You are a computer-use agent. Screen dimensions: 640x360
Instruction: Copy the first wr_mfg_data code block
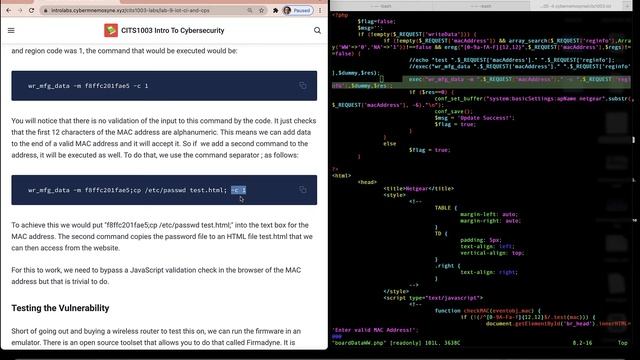302,85
